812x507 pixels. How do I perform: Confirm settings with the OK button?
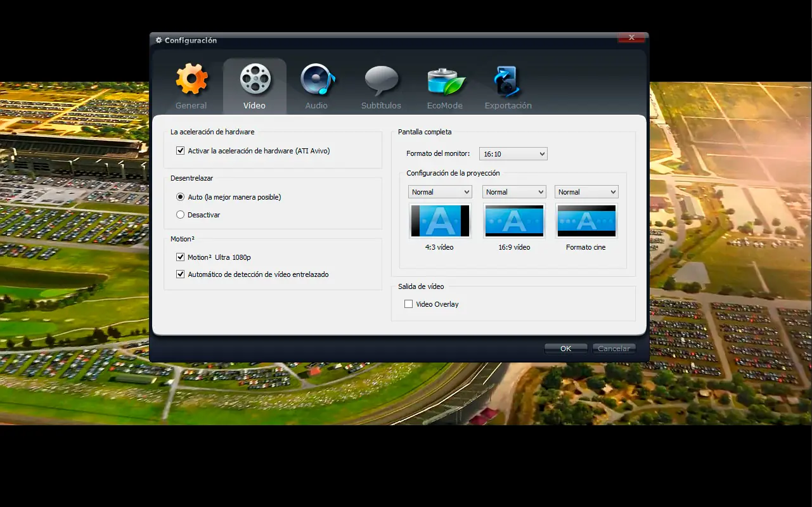click(566, 349)
